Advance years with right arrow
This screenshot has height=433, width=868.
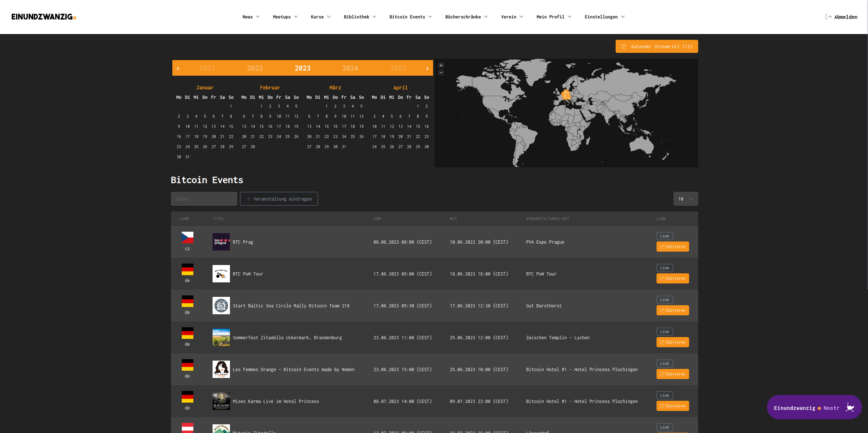click(427, 68)
